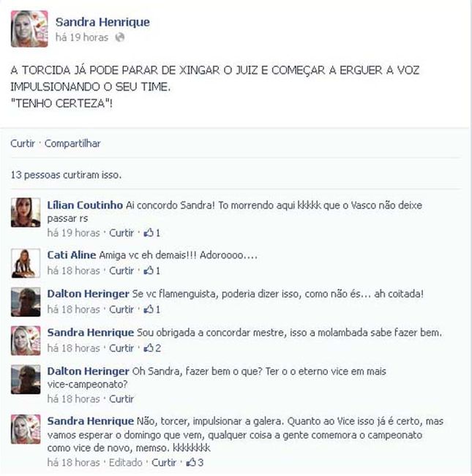This screenshot has height=476, width=472.
Task: Click thumbs-up icon on Cati Aline's comment
Action: coord(149,271)
